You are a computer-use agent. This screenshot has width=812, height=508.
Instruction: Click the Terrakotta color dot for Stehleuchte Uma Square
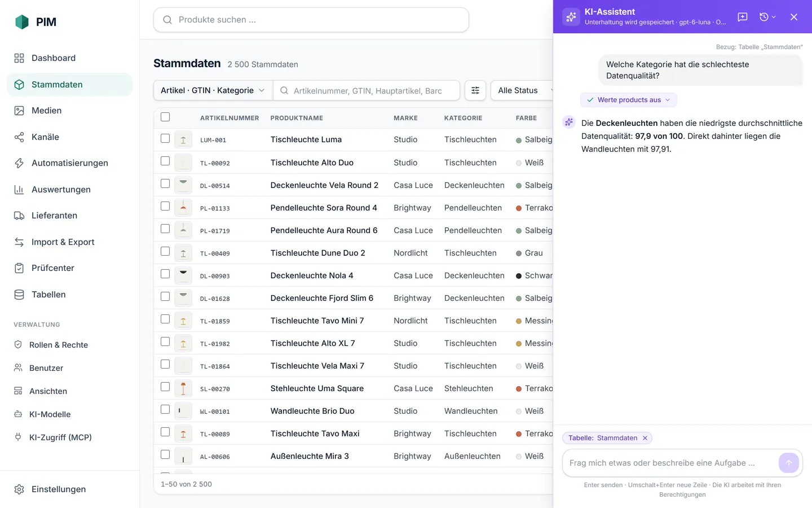pos(519,388)
